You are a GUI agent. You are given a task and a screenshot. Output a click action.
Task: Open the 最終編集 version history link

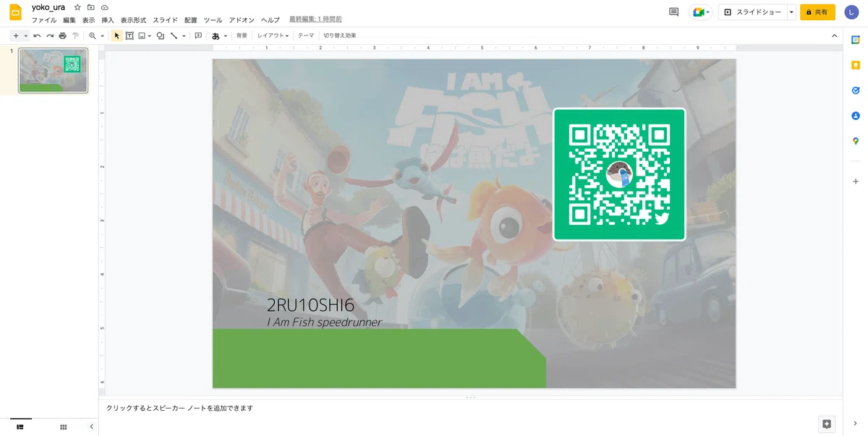pos(315,20)
